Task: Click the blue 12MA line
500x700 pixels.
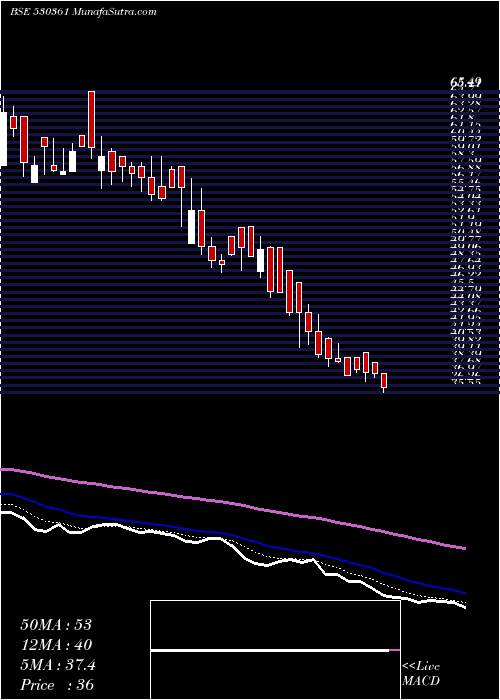Action: tap(232, 535)
